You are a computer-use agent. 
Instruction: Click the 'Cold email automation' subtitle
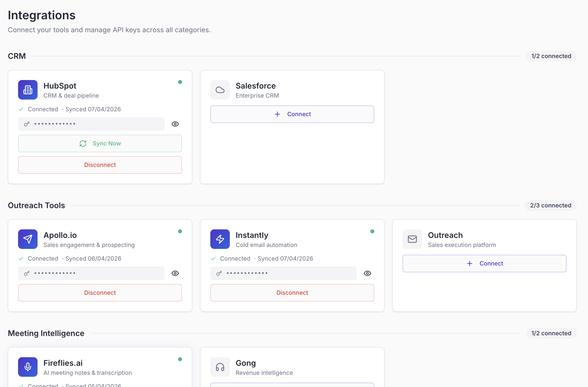266,245
